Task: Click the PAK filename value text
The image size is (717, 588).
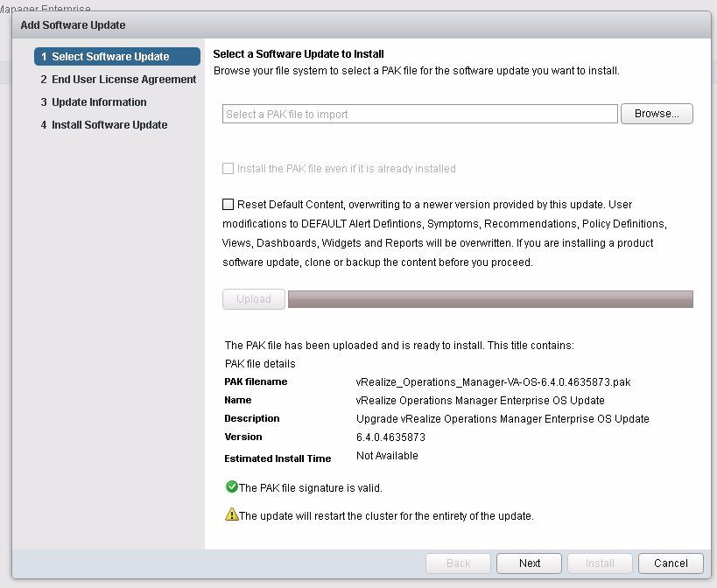Action: point(493,382)
